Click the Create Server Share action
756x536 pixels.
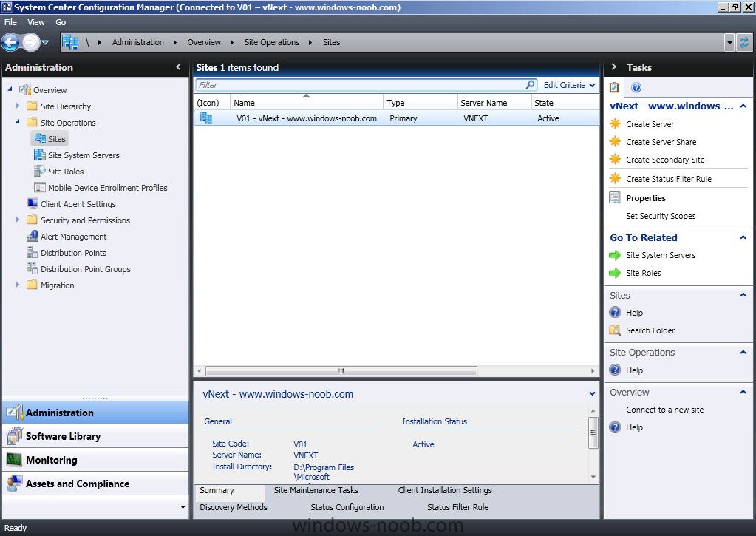click(661, 142)
